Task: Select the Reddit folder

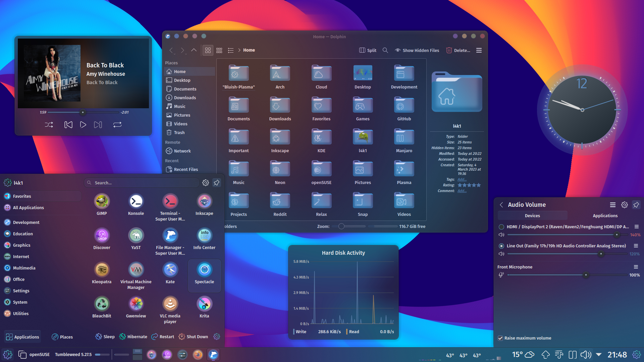Action: (x=280, y=204)
